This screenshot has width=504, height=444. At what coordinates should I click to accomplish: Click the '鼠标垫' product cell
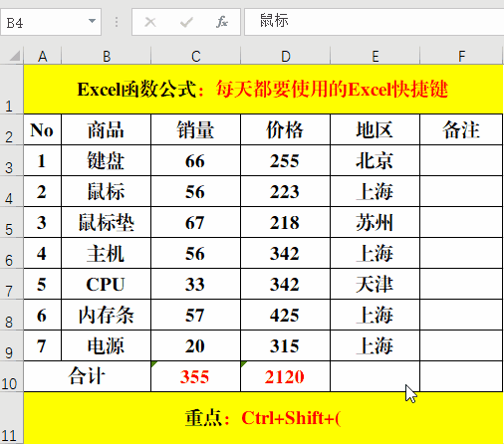coord(107,222)
